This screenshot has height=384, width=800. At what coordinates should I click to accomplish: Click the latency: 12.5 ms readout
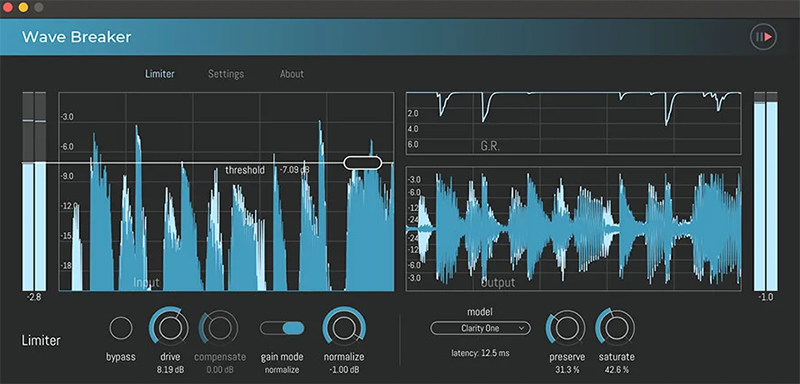[480, 353]
